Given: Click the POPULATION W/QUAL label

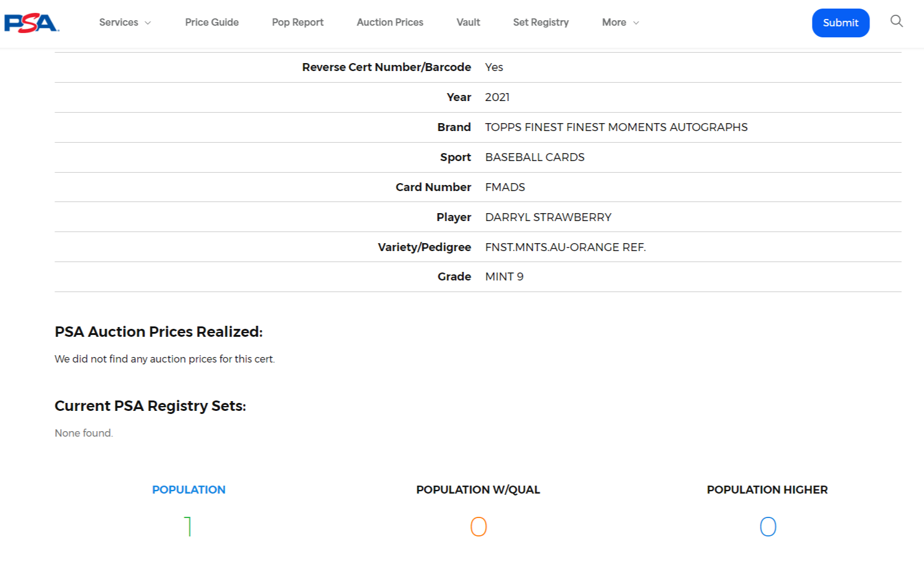Looking at the screenshot, I should tap(478, 489).
